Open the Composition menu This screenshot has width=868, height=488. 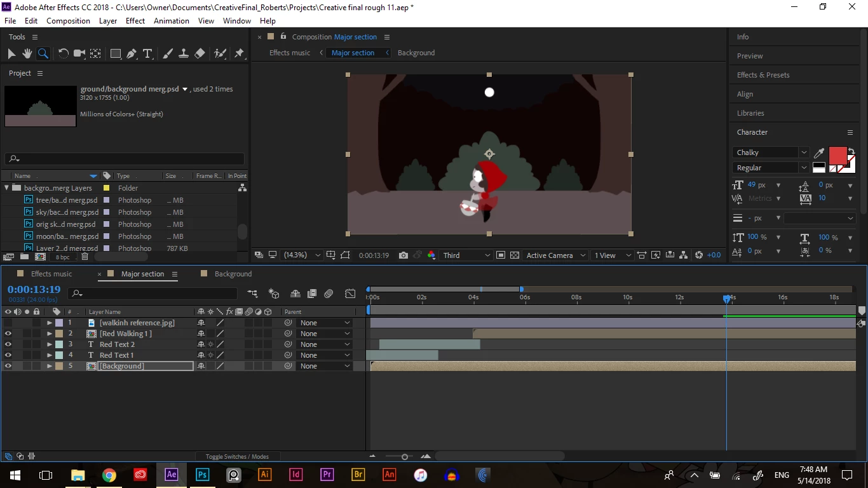point(68,21)
